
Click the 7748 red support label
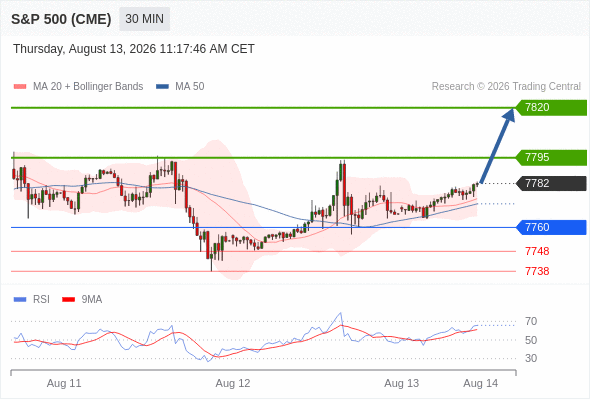click(537, 251)
